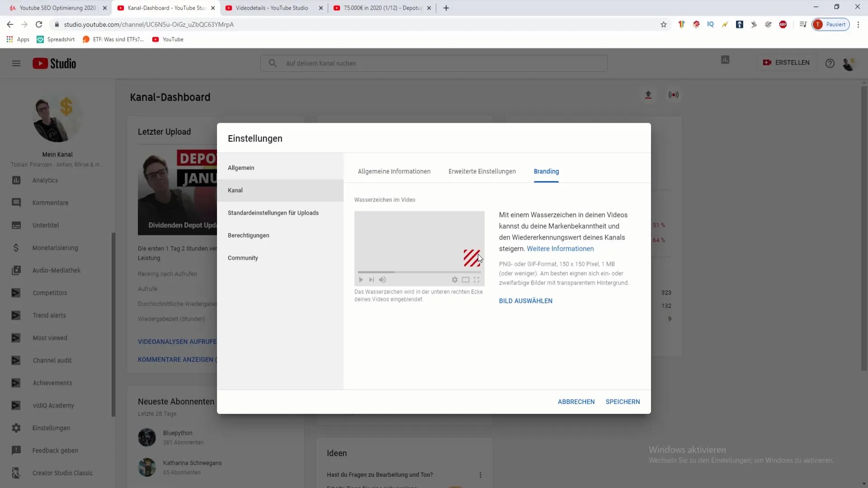The height and width of the screenshot is (488, 868).
Task: Switch to Erweiterte Einstellungen tab
Action: coord(482,171)
